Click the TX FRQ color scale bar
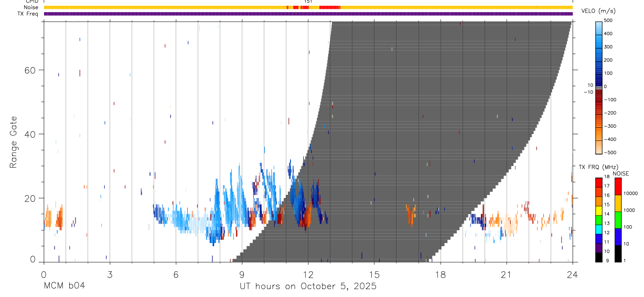Viewport: 644px width, 297px height. (598, 219)
